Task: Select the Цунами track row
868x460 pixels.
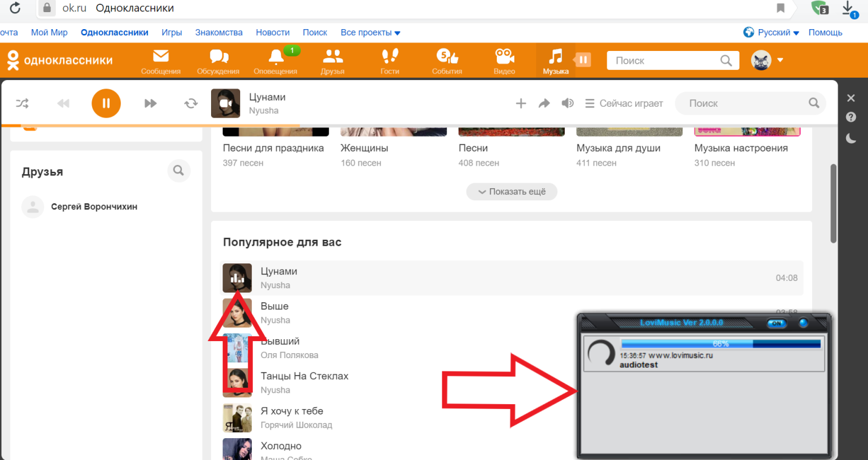Action: pos(511,278)
